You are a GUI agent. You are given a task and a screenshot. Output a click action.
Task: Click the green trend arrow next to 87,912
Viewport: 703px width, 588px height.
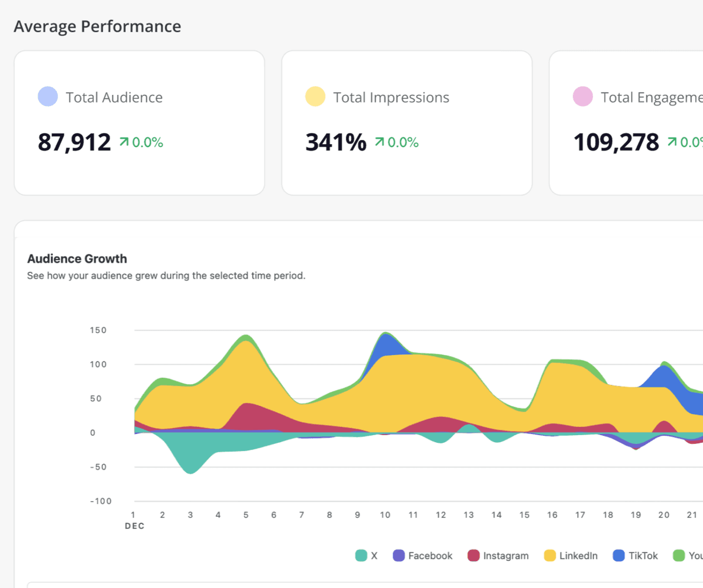[124, 142]
